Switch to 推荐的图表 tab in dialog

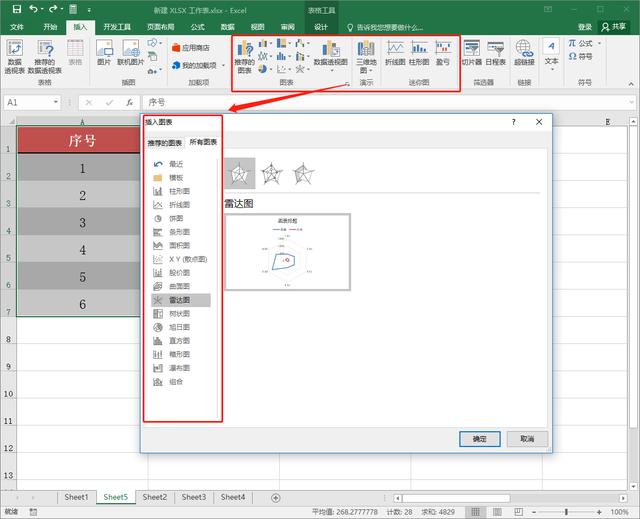pyautogui.click(x=166, y=143)
